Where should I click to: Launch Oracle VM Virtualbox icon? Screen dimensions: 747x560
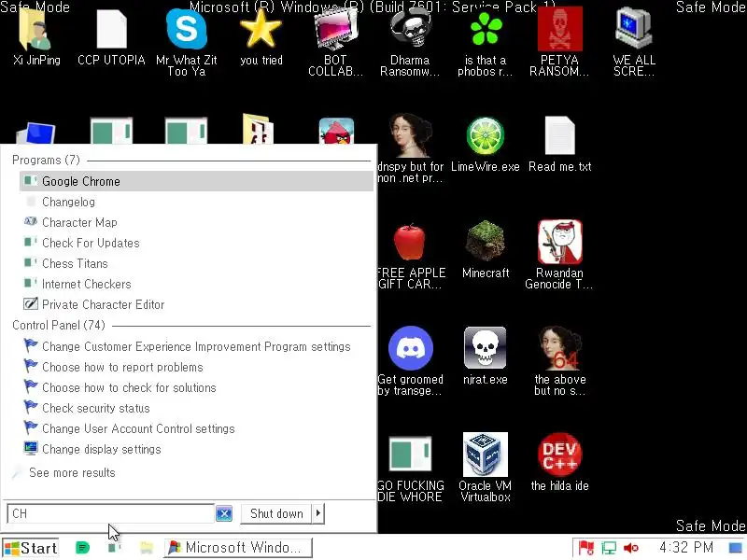[486, 455]
